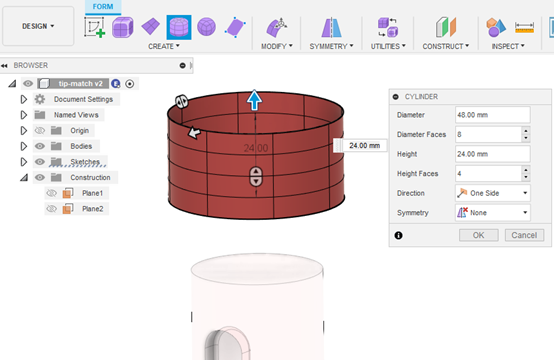The height and width of the screenshot is (360, 554).
Task: Open the CREATE menu
Action: (164, 46)
